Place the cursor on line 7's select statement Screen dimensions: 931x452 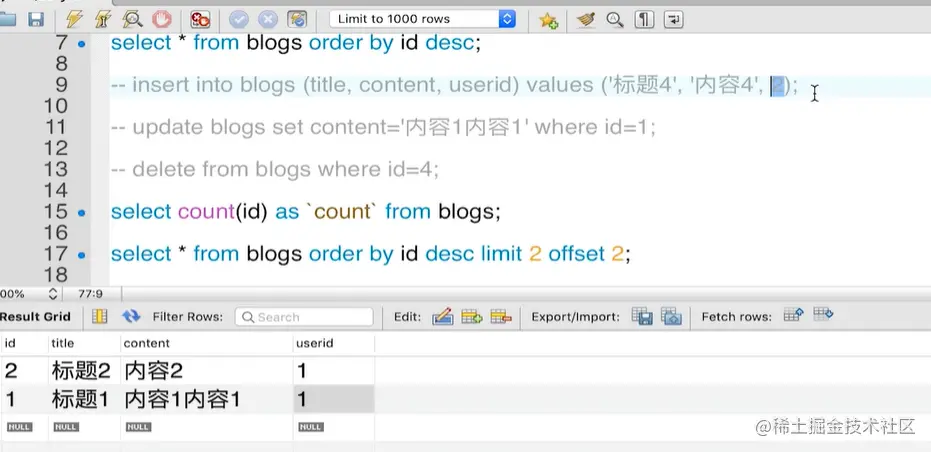click(x=295, y=43)
